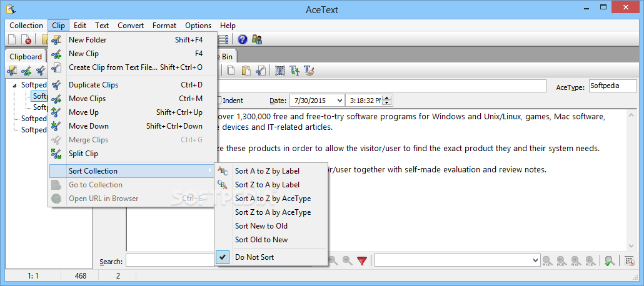
Task: Click the paste clipboard icon in editor toolbar
Action: click(x=246, y=71)
